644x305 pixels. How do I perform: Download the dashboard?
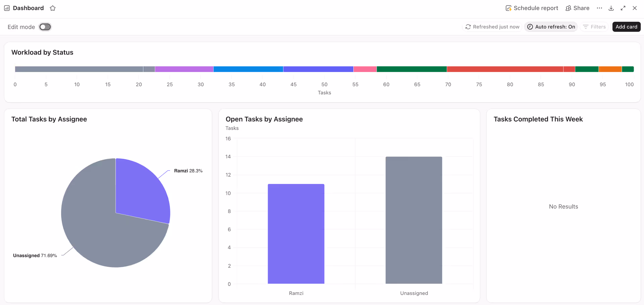click(x=611, y=8)
